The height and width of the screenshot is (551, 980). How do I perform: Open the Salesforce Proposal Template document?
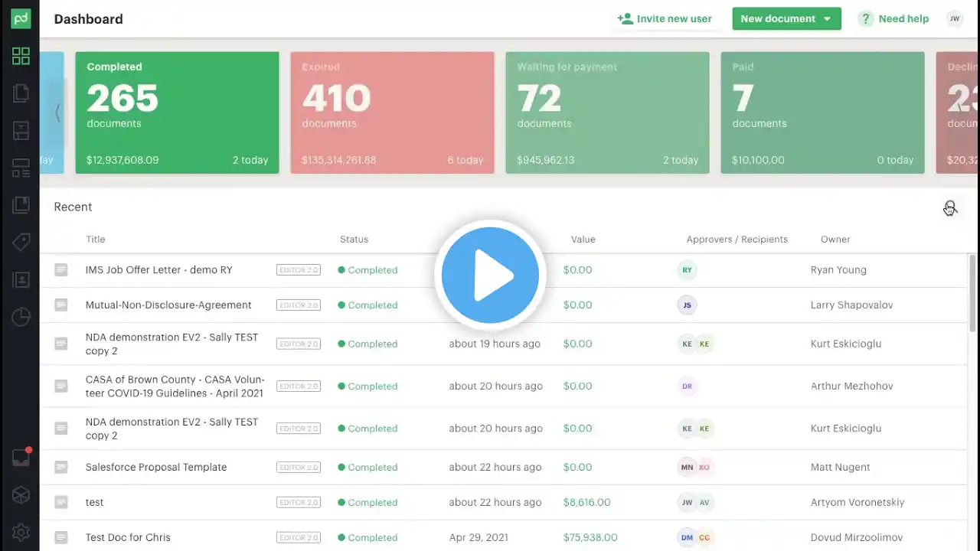coord(156,467)
